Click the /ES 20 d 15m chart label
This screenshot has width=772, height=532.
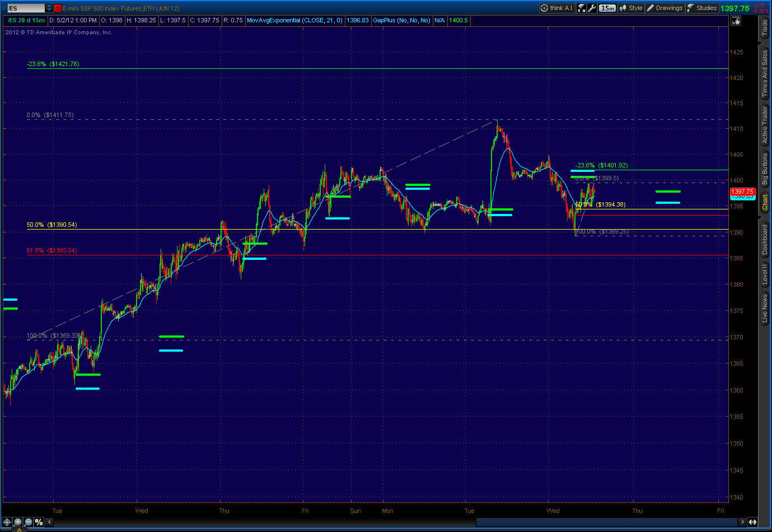coord(26,20)
